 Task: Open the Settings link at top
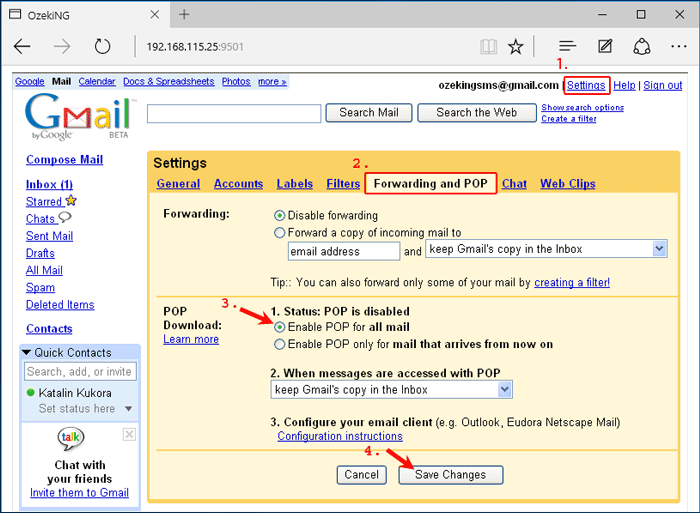pyautogui.click(x=586, y=85)
